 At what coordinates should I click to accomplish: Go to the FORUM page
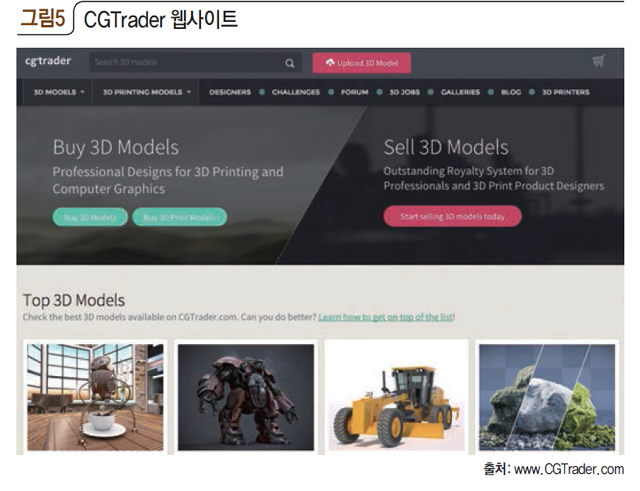pyautogui.click(x=354, y=92)
